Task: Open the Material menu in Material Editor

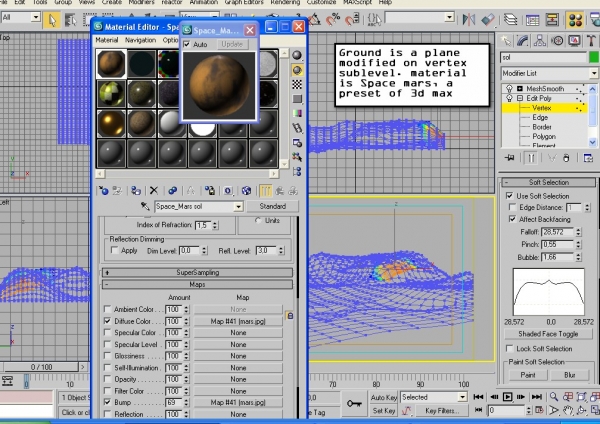Action: tap(107, 40)
